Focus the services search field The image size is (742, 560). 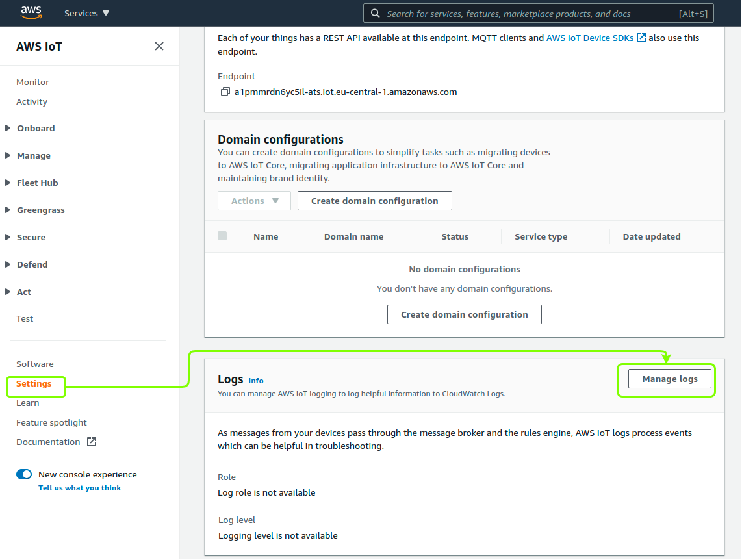(x=538, y=13)
